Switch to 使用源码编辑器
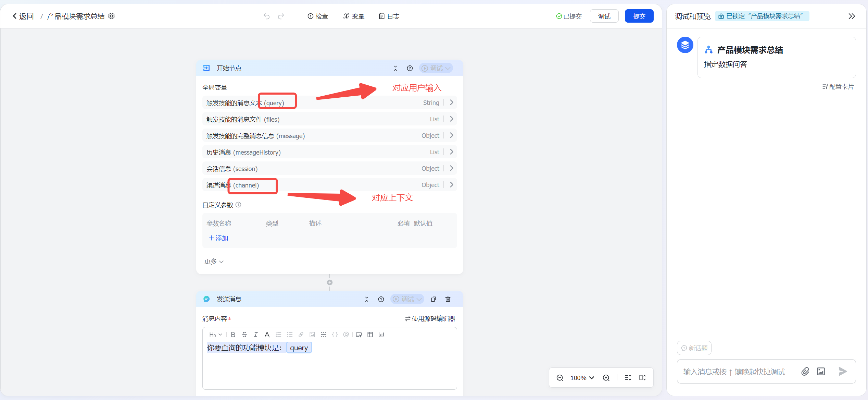Viewport: 868px width, 400px height. click(430, 319)
